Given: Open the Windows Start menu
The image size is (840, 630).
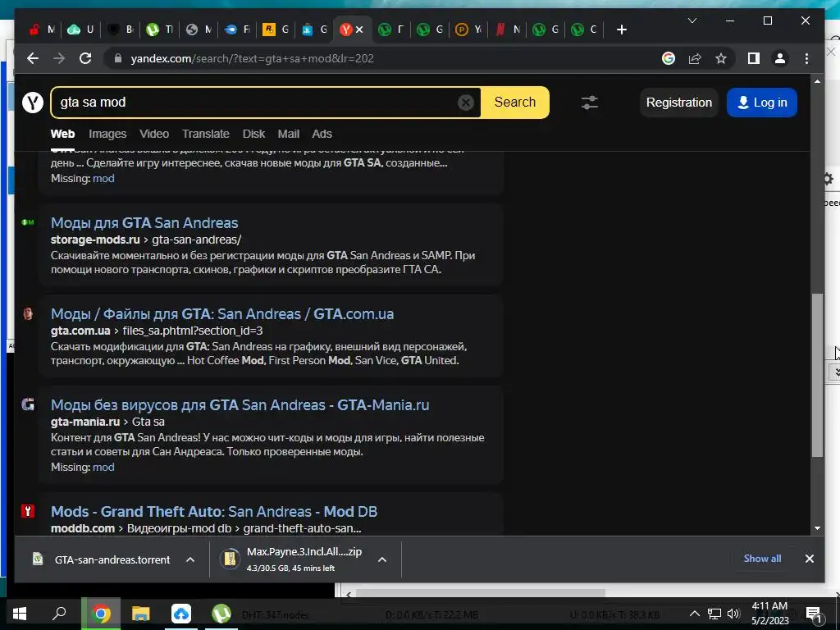Looking at the screenshot, I should (20, 614).
